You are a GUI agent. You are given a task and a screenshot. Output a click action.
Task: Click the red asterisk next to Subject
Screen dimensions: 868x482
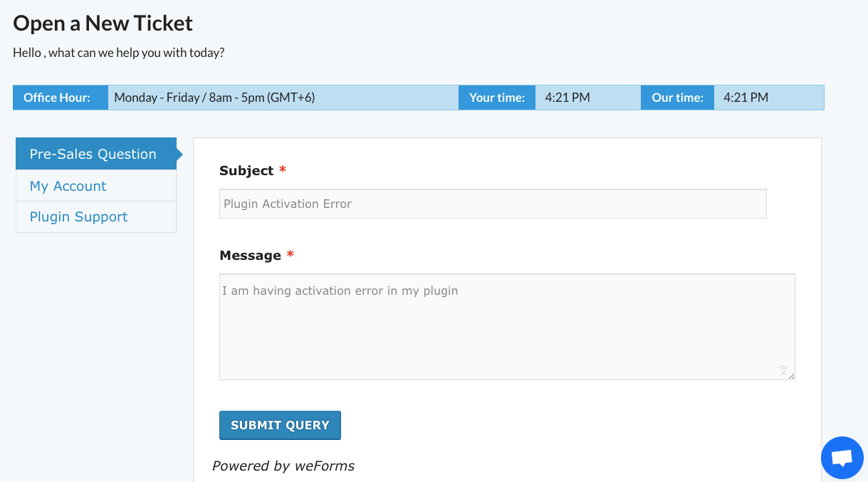click(x=282, y=169)
